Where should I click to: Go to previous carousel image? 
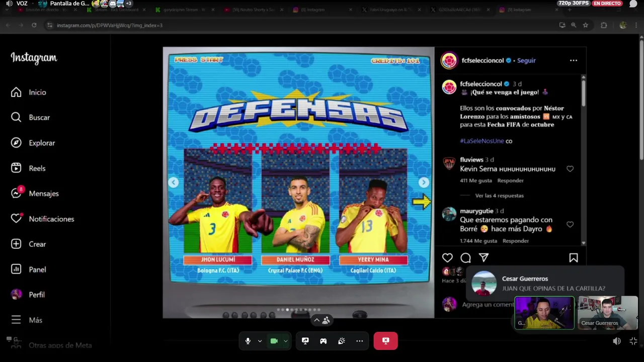click(173, 183)
